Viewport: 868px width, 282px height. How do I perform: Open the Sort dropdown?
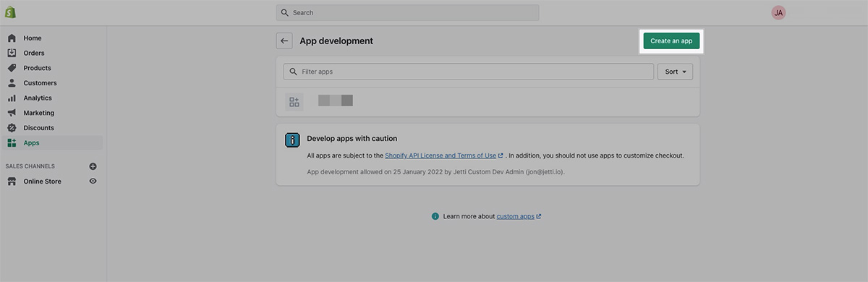[675, 72]
